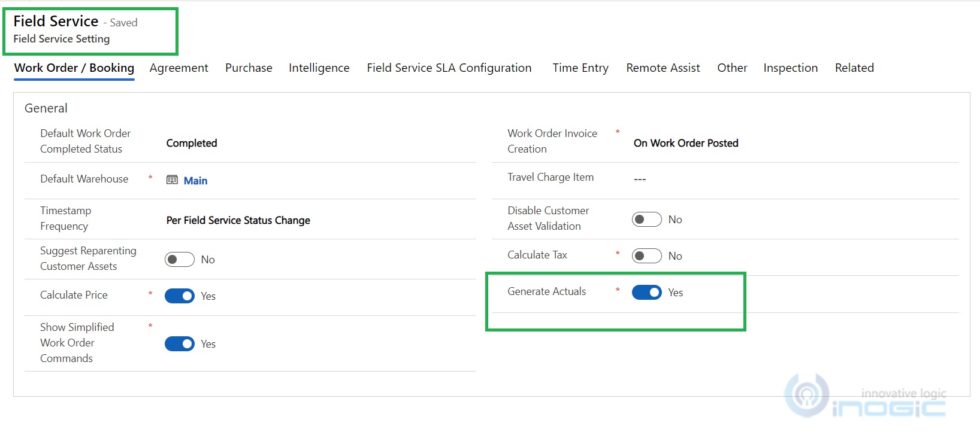Image resolution: width=980 pixels, height=441 pixels.
Task: Open the Purchase tab
Action: click(x=249, y=68)
